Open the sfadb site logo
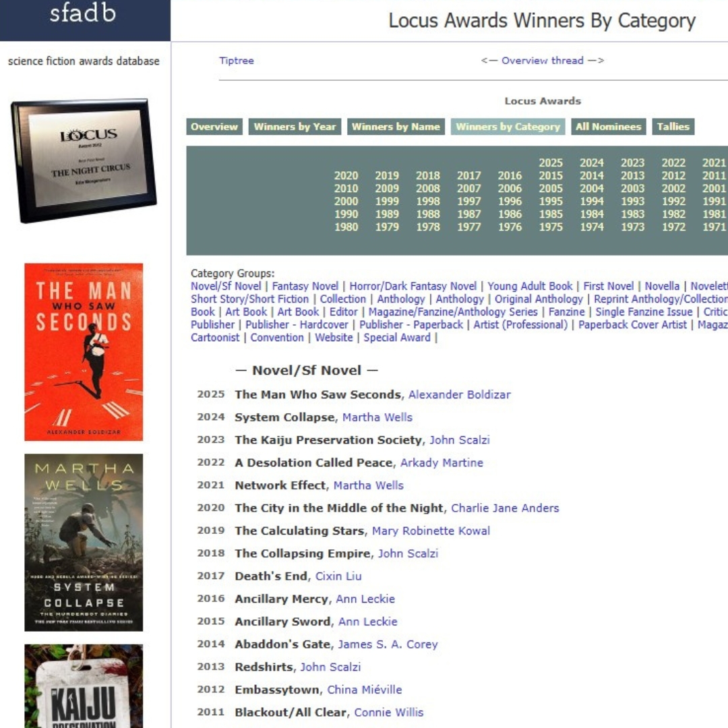Screen dimensions: 728x728 (x=83, y=13)
